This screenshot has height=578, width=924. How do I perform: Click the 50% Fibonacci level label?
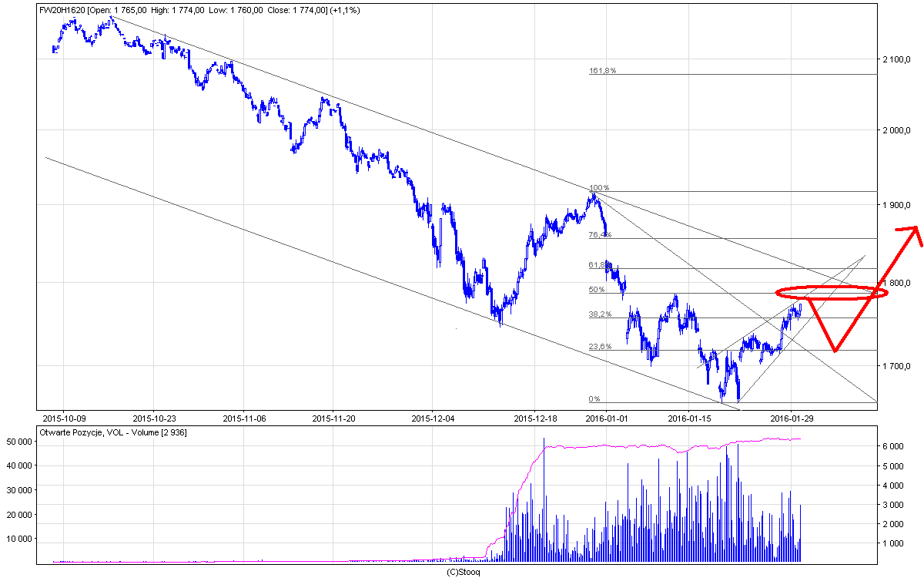597,290
